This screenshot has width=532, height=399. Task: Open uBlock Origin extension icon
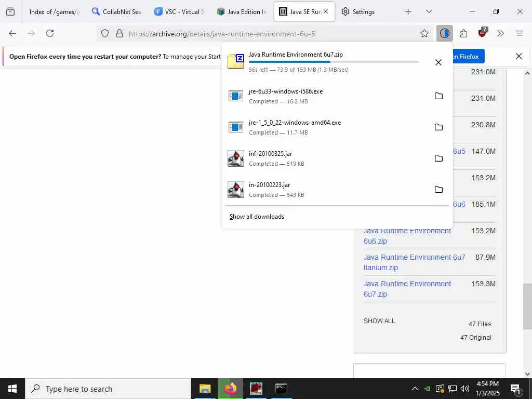pos(483,33)
